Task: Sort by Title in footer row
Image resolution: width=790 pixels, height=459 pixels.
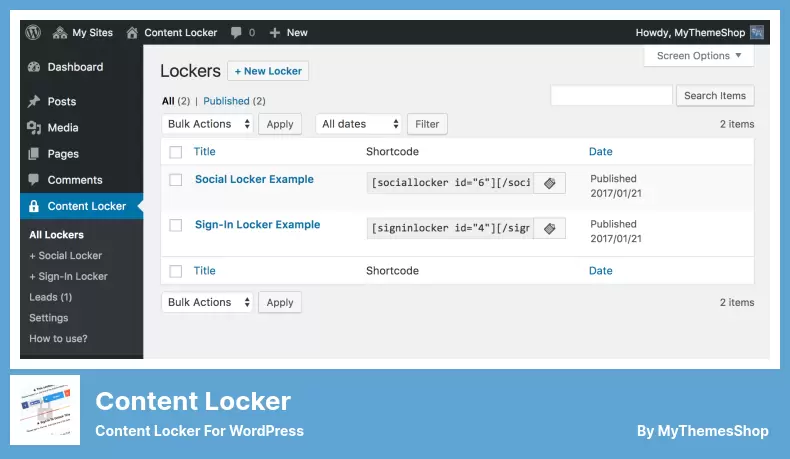Action: pos(205,271)
